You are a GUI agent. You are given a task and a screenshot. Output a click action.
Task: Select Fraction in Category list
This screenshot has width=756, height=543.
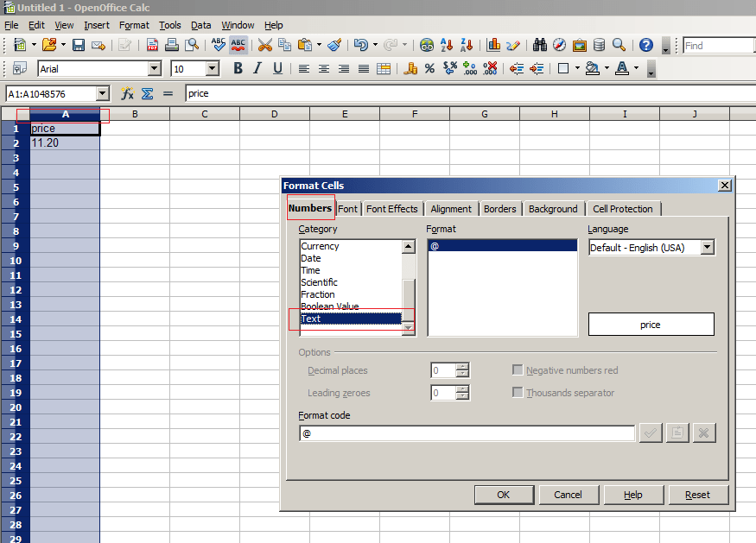point(351,294)
